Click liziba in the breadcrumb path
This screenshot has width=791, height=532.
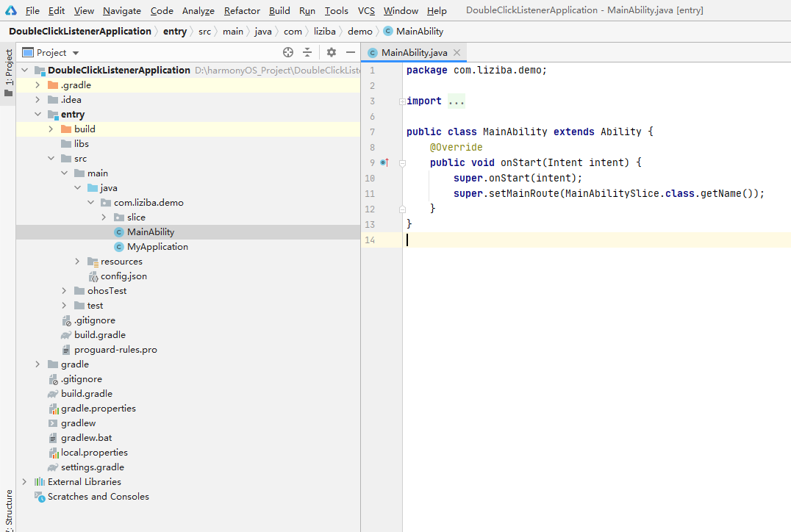[x=324, y=32]
